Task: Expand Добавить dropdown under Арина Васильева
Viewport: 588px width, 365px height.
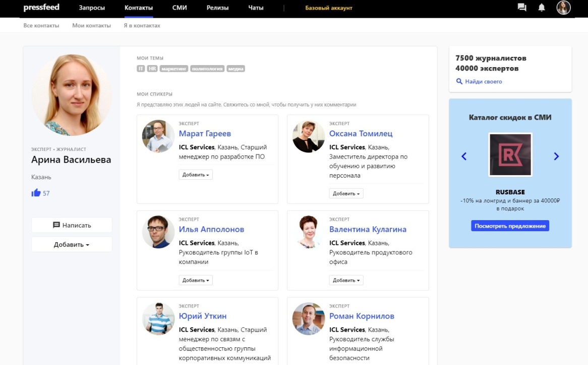Action: click(72, 244)
